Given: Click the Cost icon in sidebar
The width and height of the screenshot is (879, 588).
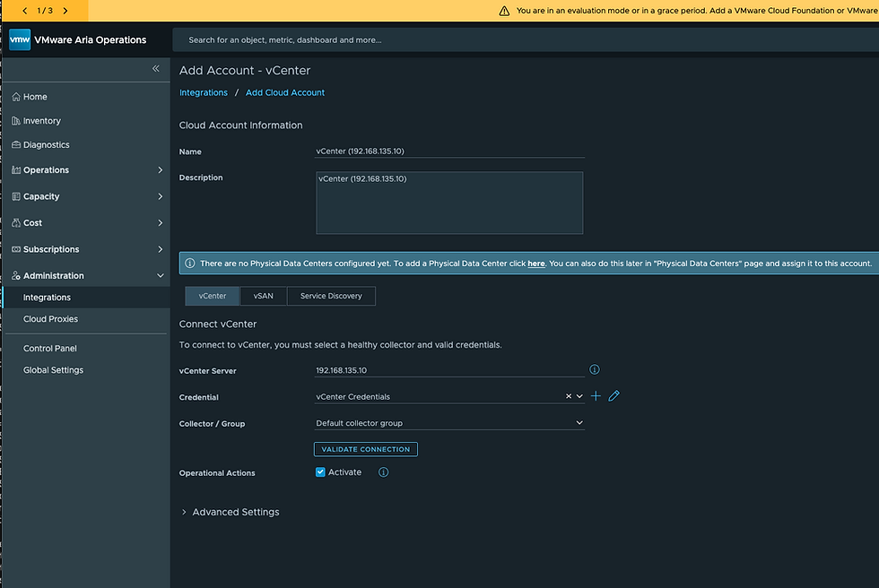Looking at the screenshot, I should point(16,223).
